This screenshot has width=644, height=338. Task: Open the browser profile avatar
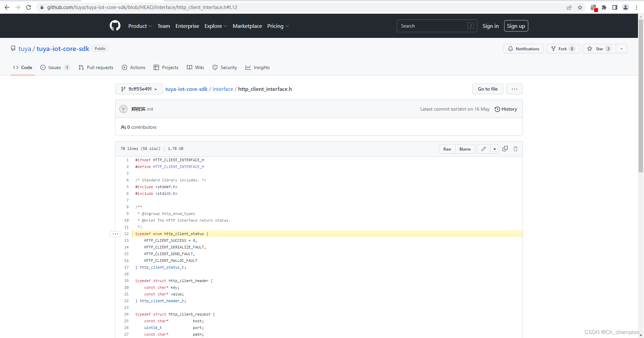[626, 7]
